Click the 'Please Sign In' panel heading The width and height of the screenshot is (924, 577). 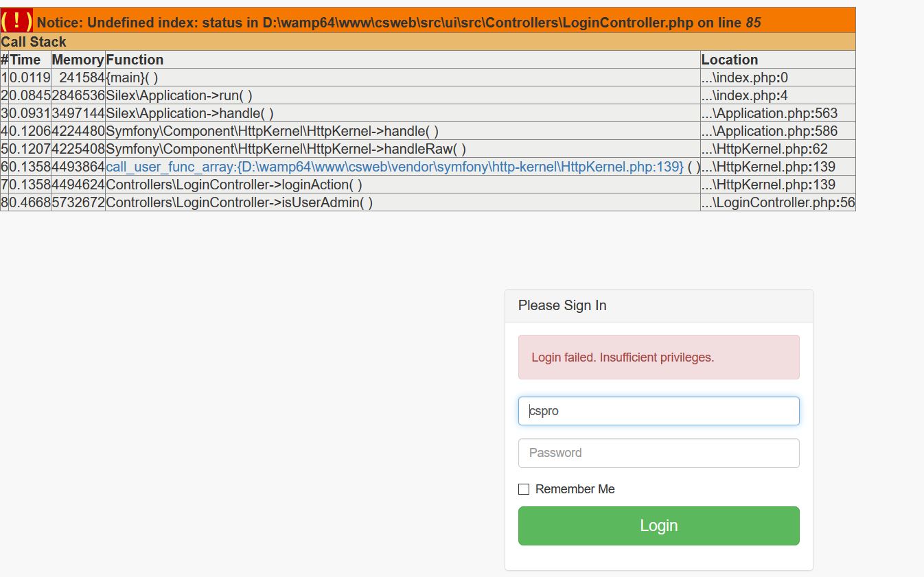tap(658, 306)
